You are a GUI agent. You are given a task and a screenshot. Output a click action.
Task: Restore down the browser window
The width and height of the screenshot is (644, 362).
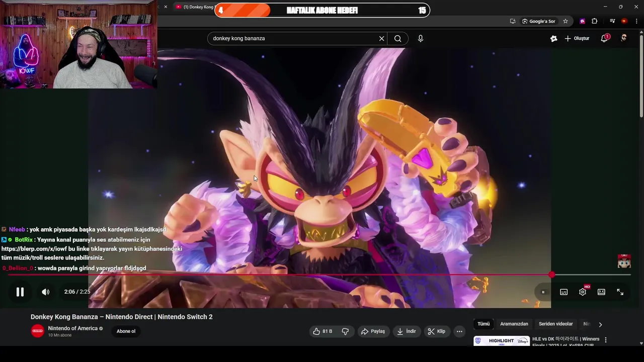click(620, 7)
